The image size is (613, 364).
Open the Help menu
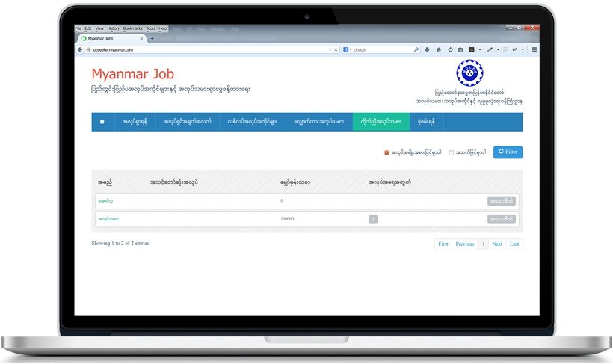[163, 28]
